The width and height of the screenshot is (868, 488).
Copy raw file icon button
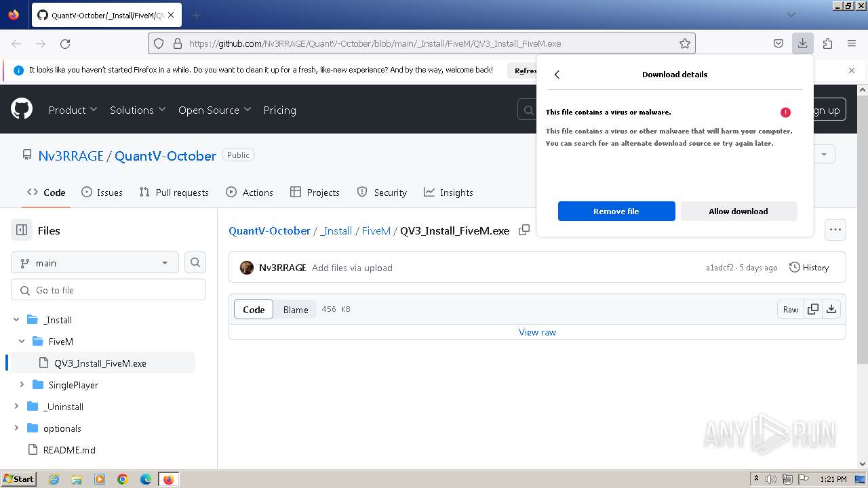[x=812, y=309]
